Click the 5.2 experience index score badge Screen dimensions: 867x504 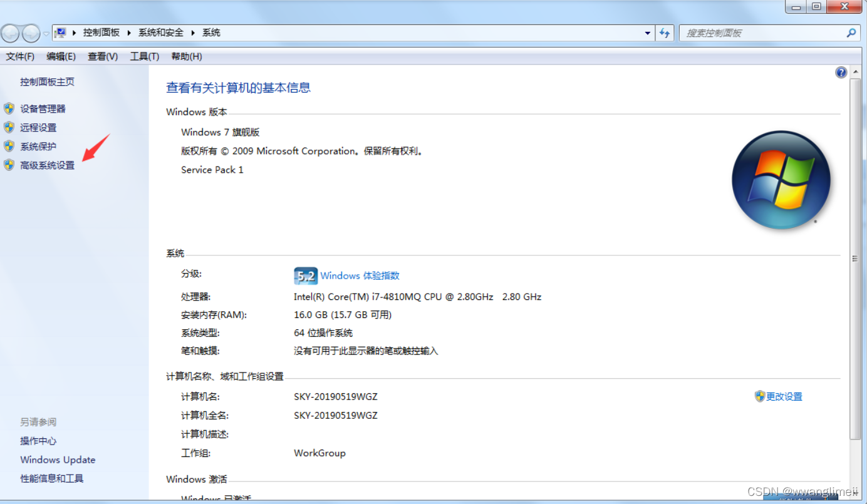coord(306,275)
